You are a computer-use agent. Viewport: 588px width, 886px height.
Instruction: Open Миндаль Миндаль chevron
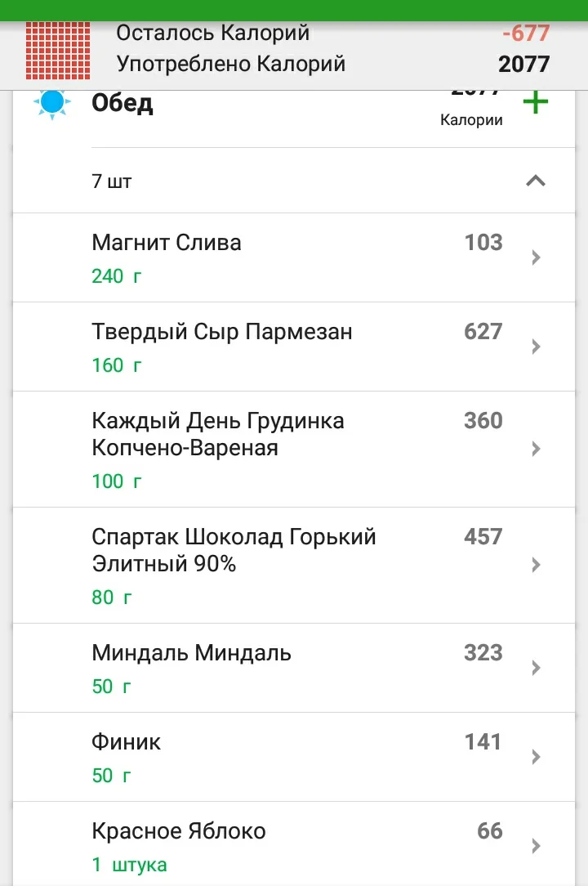[536, 668]
